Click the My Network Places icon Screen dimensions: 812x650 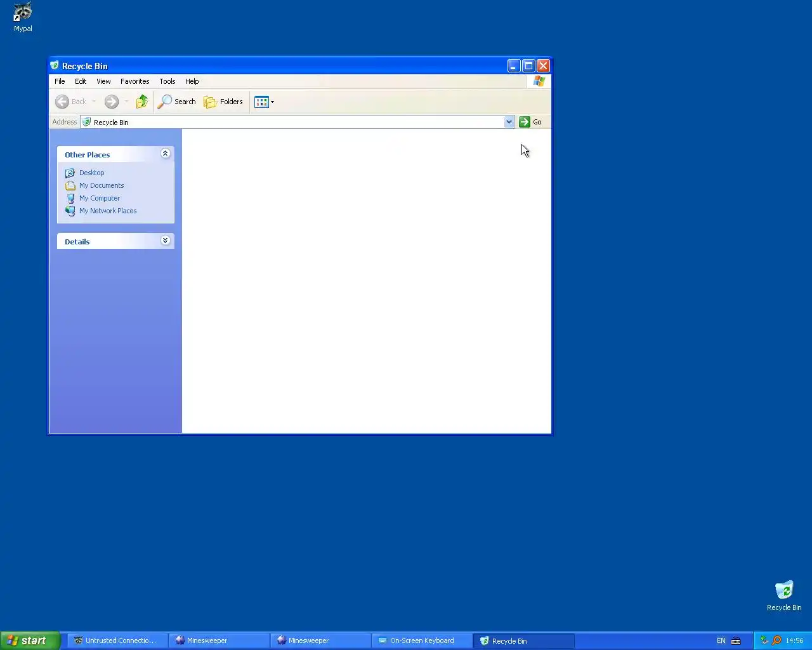click(70, 211)
